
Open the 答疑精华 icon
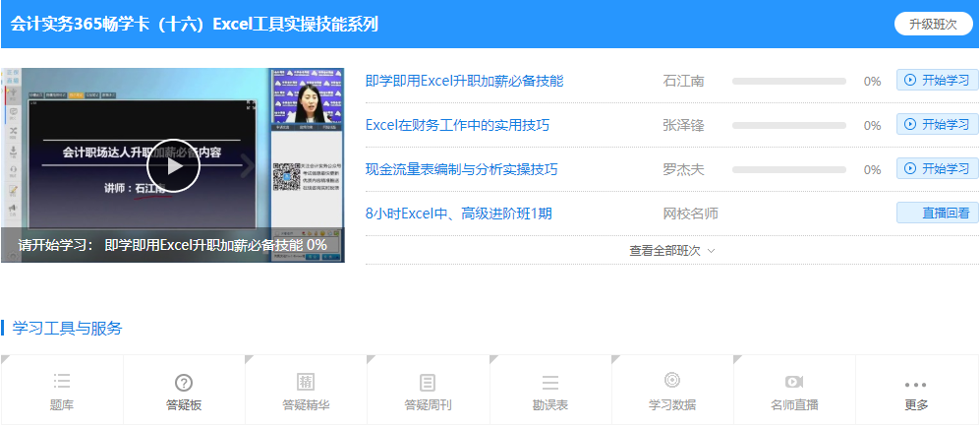point(306,383)
